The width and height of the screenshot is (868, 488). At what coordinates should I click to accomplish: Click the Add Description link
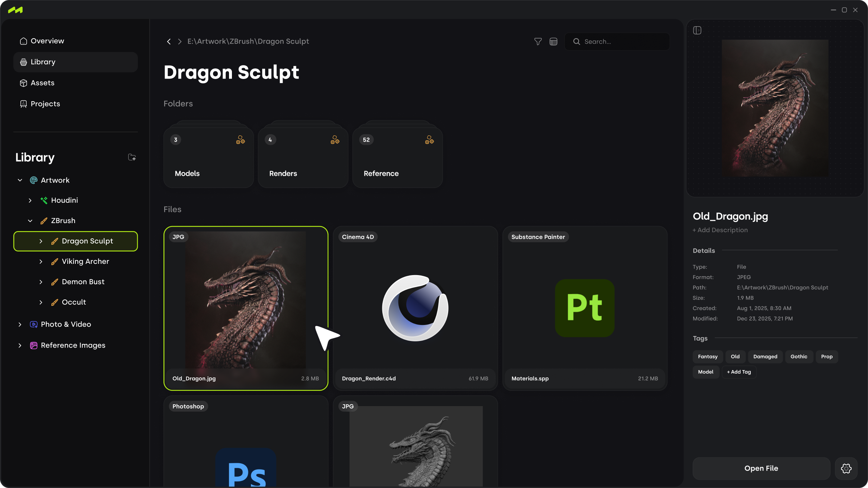(720, 230)
